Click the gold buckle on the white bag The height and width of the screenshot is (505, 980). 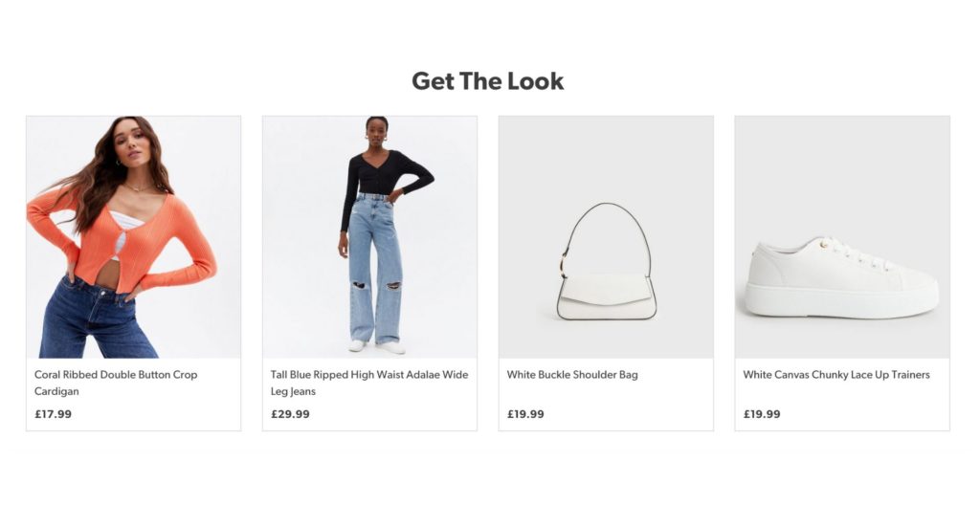click(565, 264)
